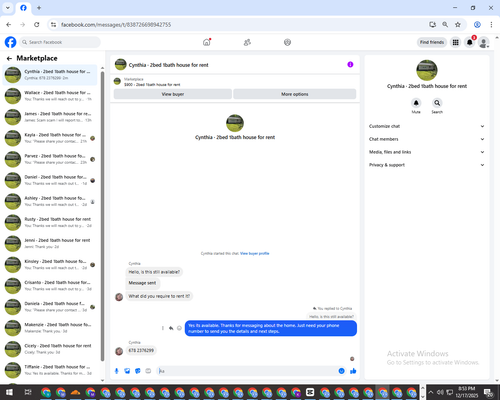Open a new browser tab
Screen dimensions: 500x400
[x=39, y=8]
